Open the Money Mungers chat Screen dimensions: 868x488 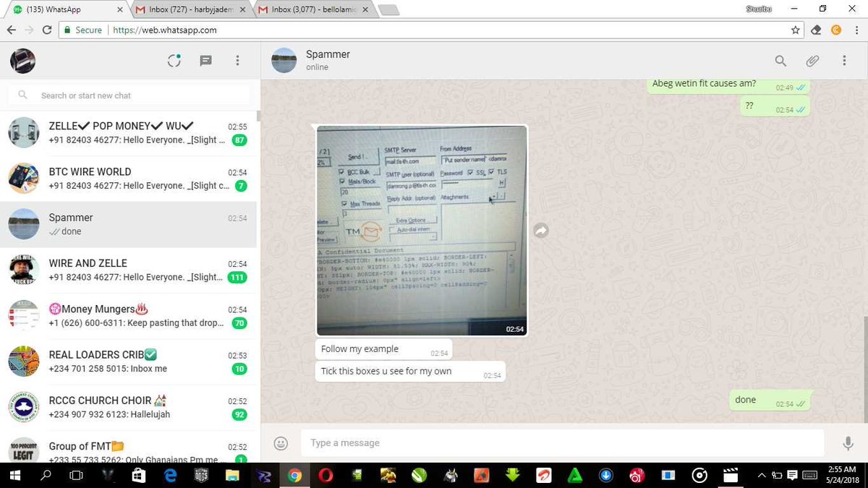(x=128, y=316)
